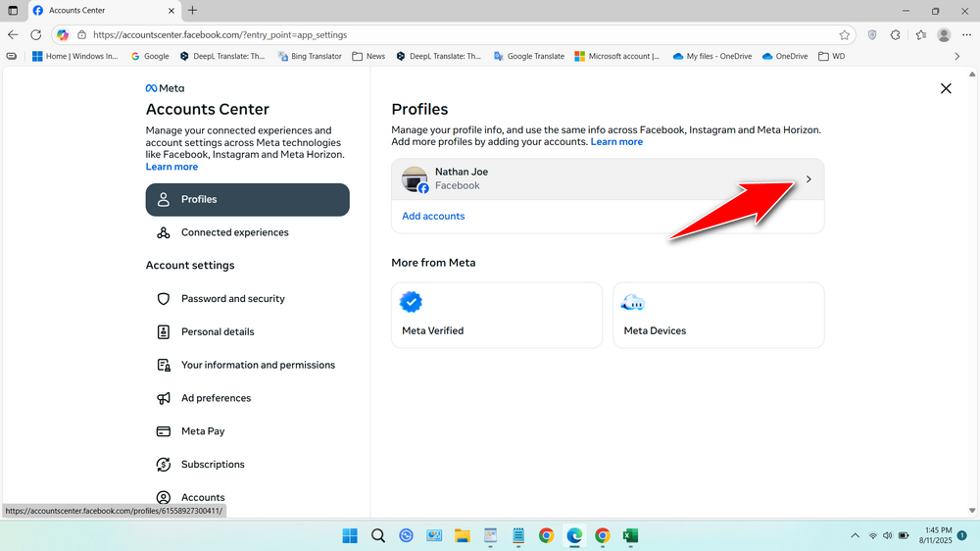Click the Accounts person-circle icon
This screenshot has width=980, height=551.
(x=163, y=498)
